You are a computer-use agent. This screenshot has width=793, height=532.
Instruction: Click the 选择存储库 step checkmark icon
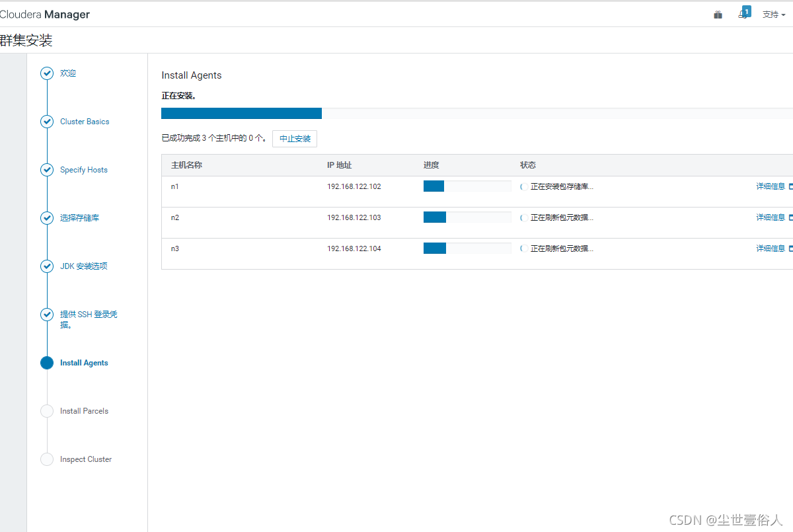coord(47,218)
